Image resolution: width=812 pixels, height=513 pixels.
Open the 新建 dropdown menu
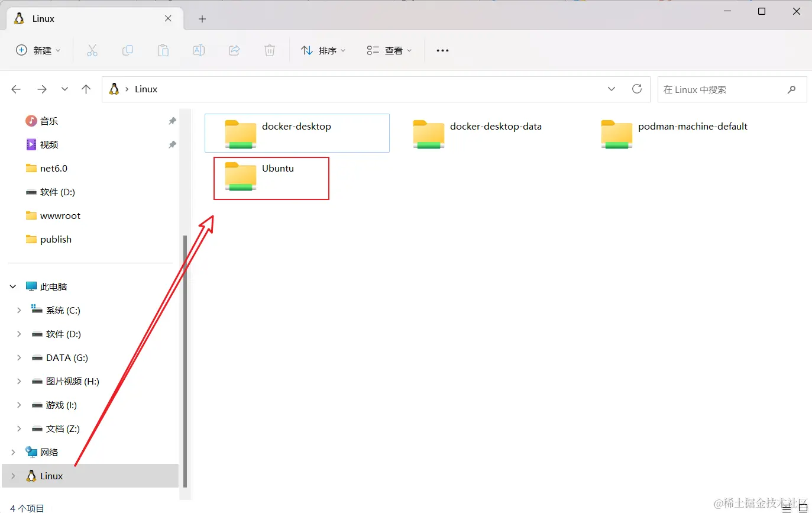[38, 51]
